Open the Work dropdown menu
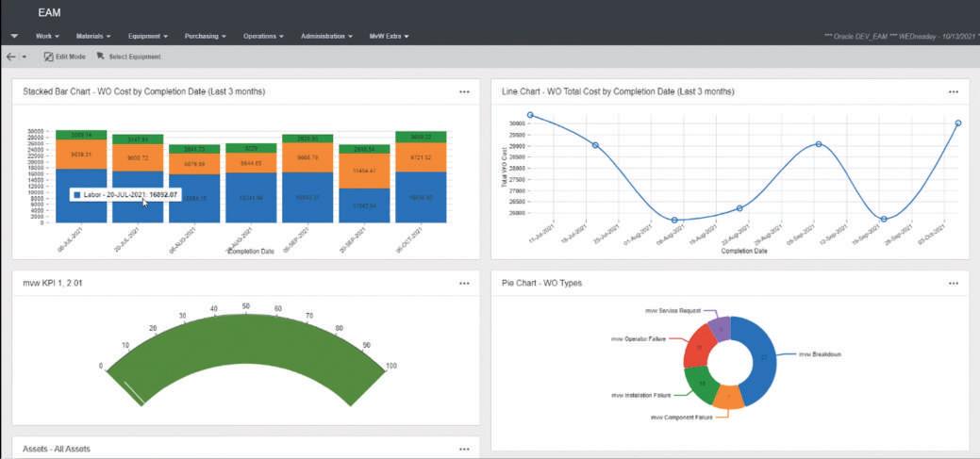 [47, 36]
